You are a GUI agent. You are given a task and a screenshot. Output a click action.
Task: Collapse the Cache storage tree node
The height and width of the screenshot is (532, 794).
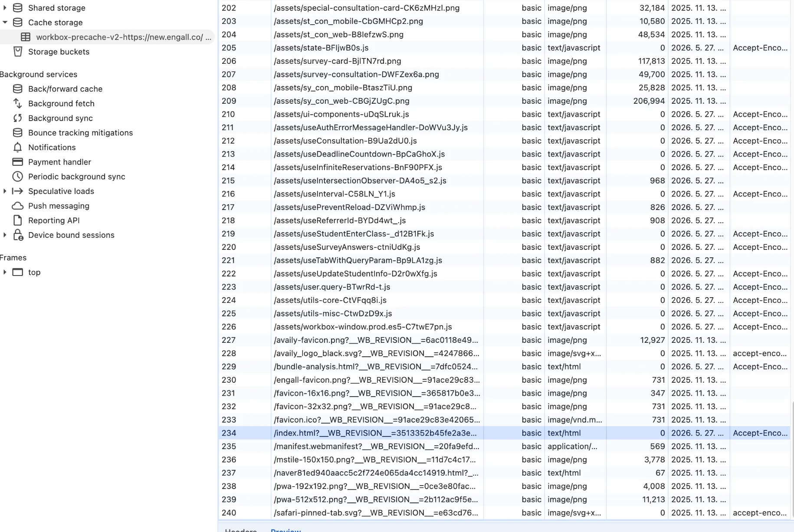5,23
